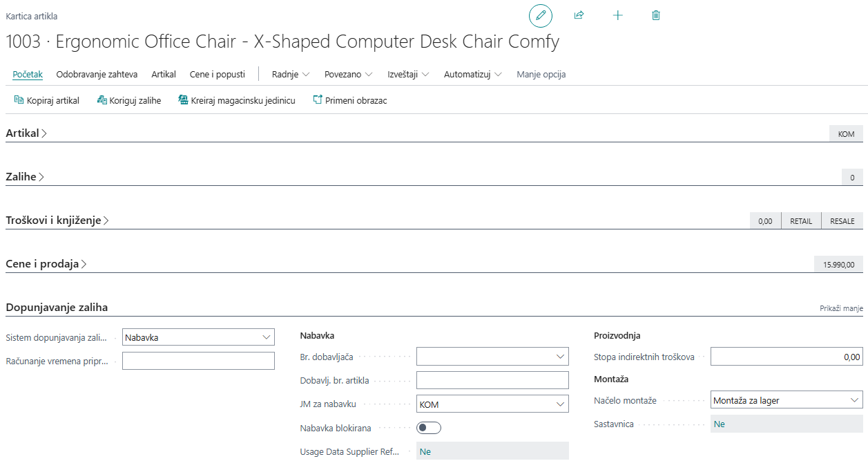The height and width of the screenshot is (470, 868).
Task: Click Kopiraj artikal copy icon
Action: click(19, 100)
